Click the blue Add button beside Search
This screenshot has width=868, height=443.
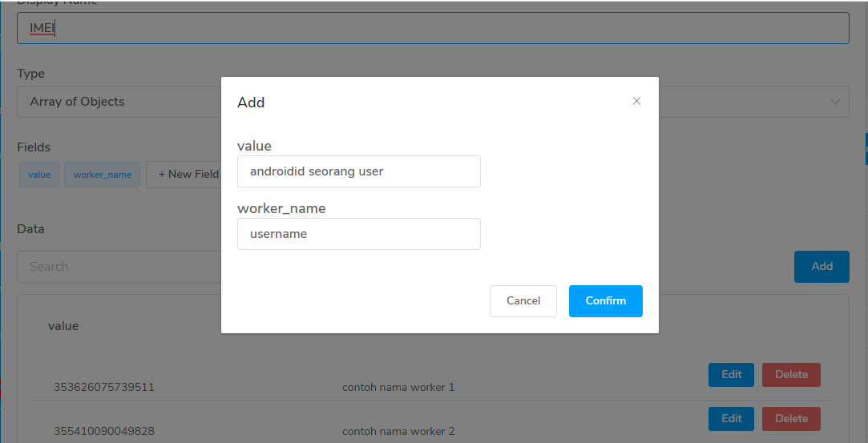[x=822, y=267]
